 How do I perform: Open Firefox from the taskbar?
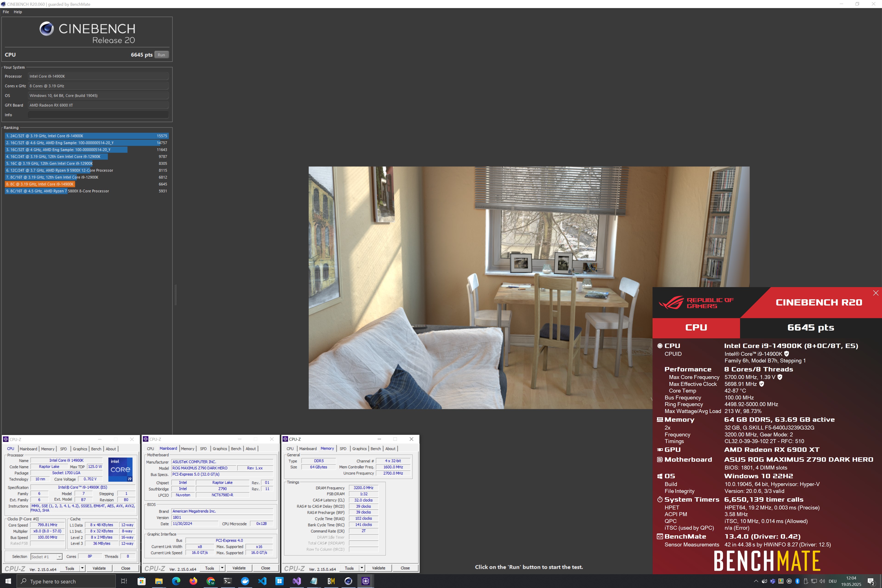[193, 581]
